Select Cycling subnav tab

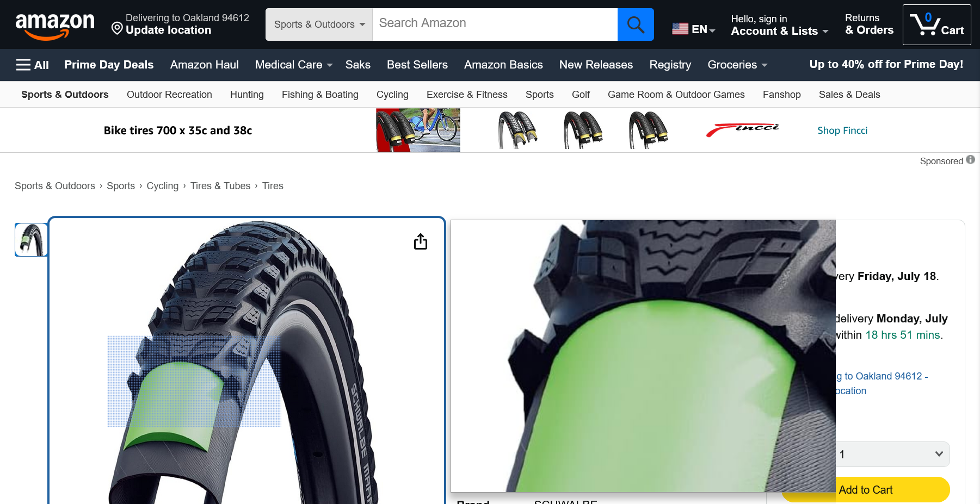pyautogui.click(x=392, y=95)
